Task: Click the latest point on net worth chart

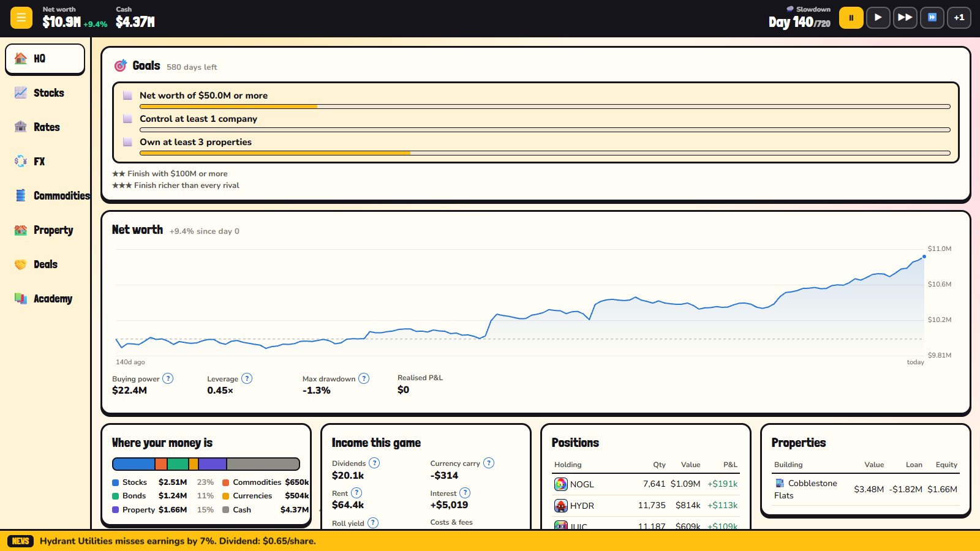Action: (924, 257)
